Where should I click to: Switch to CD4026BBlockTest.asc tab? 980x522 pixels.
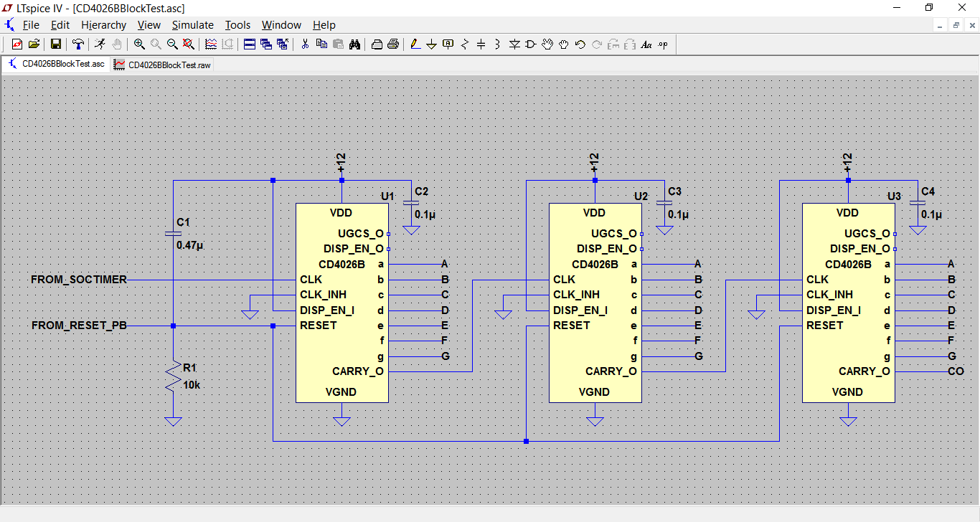[56, 64]
